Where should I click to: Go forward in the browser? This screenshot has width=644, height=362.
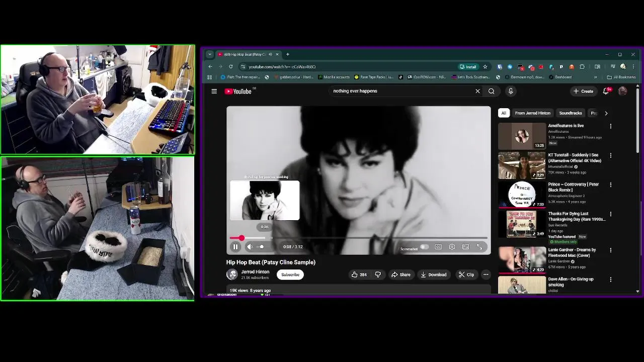coord(220,66)
